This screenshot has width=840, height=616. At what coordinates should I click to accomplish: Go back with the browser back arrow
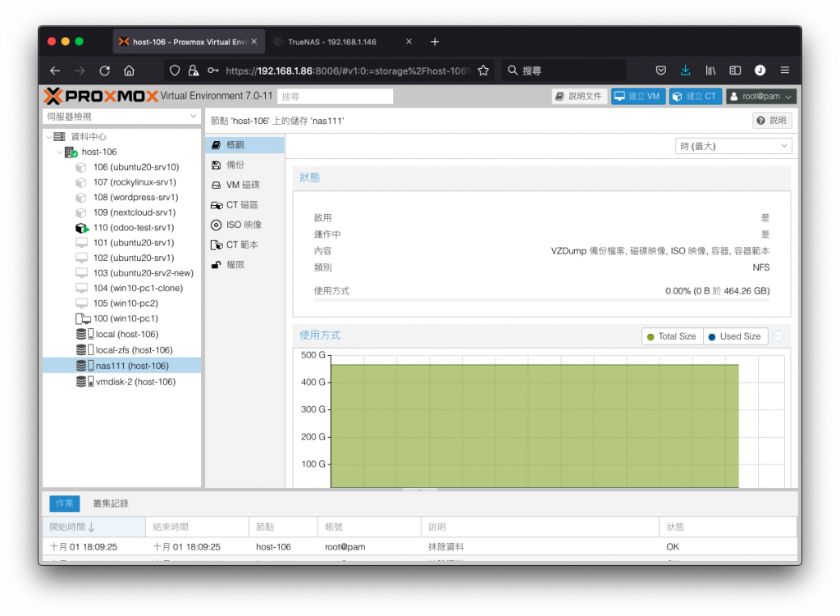(x=55, y=71)
